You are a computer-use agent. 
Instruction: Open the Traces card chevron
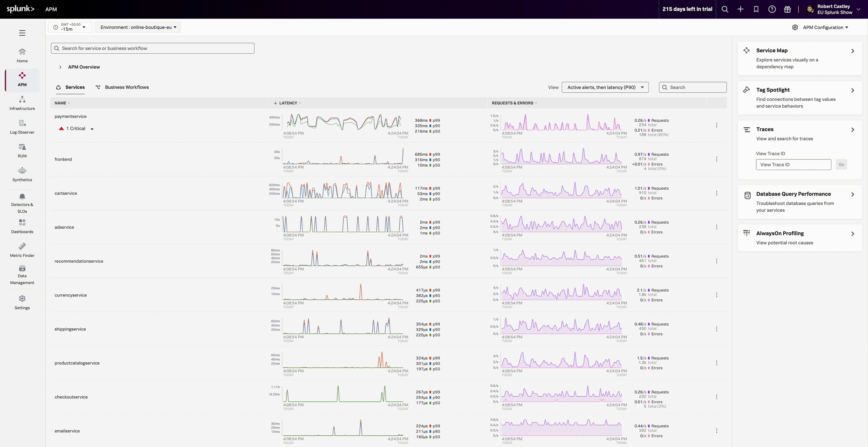(853, 130)
